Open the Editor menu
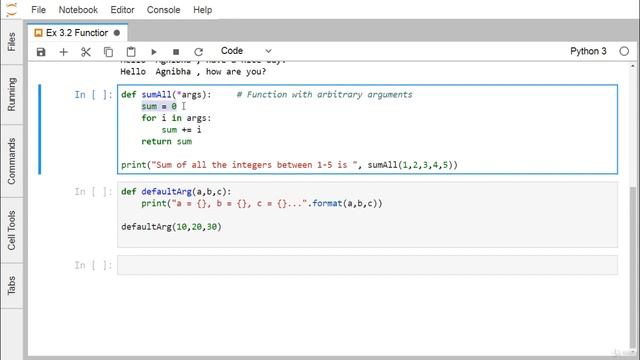Screen dimensions: 640x360 click(122, 10)
